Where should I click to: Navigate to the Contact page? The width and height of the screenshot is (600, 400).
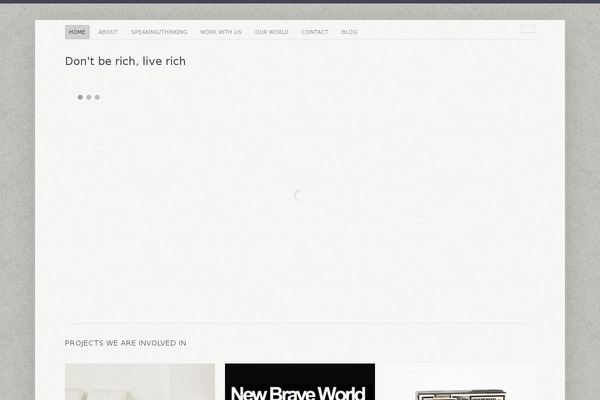click(315, 32)
